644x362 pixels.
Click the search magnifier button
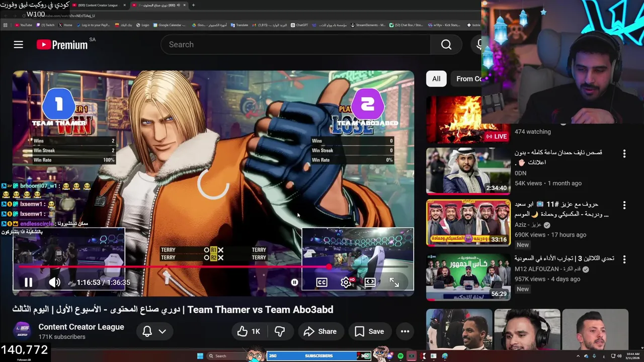[x=446, y=45]
